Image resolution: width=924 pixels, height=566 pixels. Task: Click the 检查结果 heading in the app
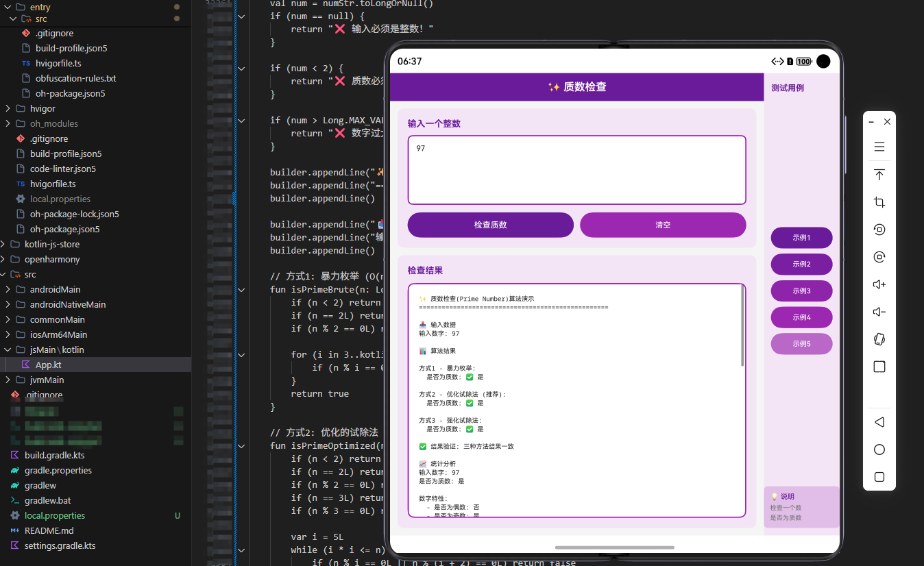(425, 271)
